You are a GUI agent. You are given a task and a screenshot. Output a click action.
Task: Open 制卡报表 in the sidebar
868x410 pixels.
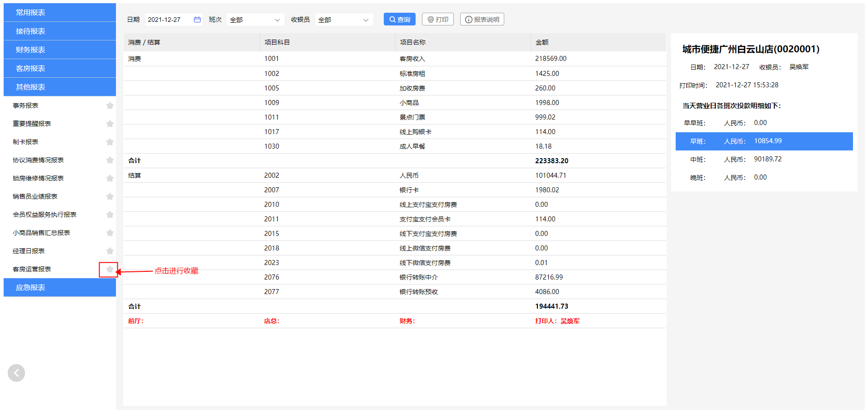point(25,142)
